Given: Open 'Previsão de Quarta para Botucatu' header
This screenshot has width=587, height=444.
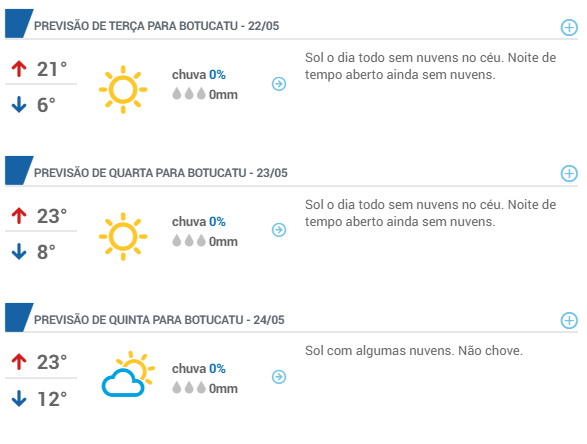Looking at the screenshot, I should (161, 173).
